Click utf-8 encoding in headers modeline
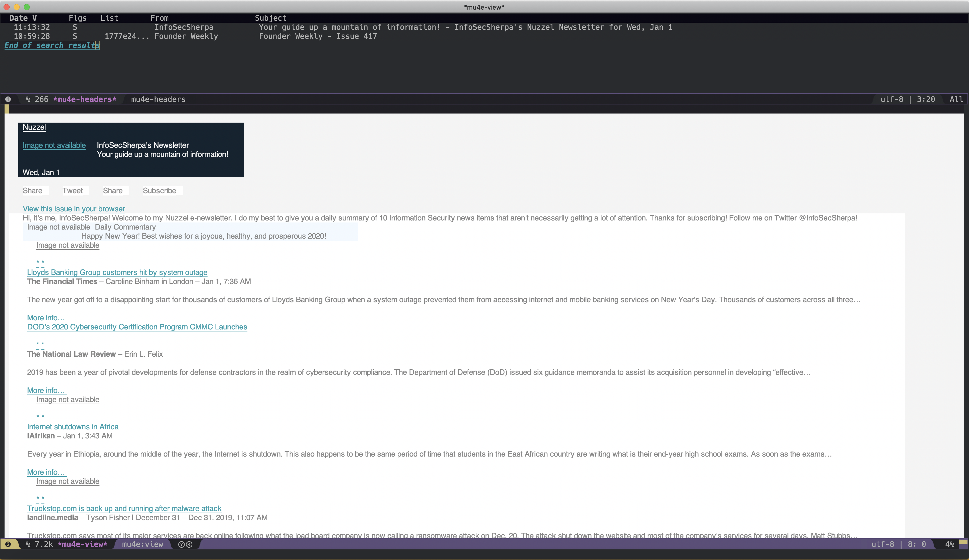Screen dimensions: 969x560 tap(892, 99)
